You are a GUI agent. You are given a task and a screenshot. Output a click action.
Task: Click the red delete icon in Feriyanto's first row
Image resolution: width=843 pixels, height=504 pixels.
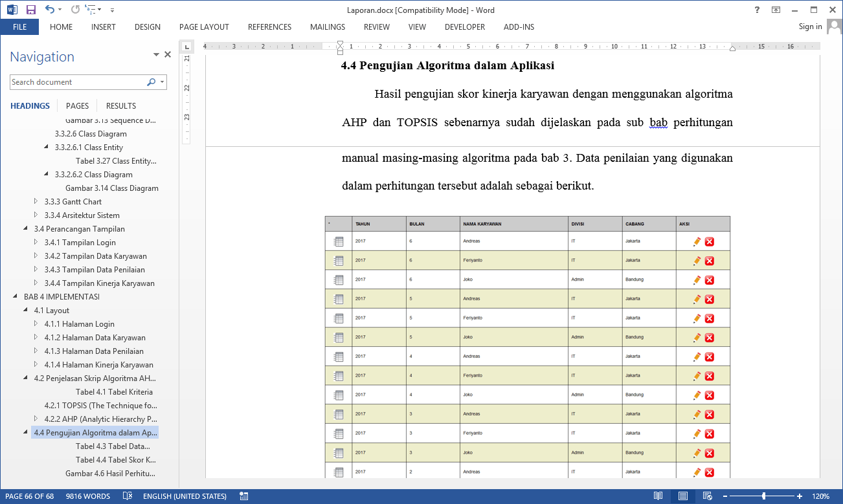click(x=709, y=261)
